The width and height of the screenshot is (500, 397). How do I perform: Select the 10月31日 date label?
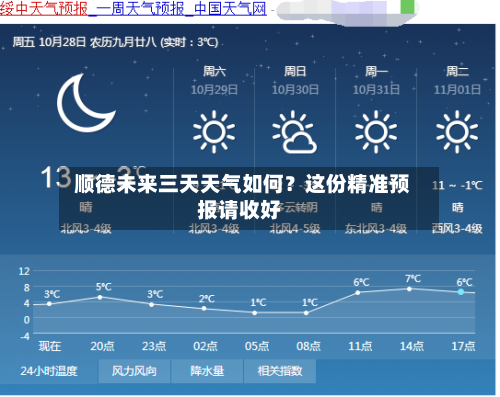point(376,90)
